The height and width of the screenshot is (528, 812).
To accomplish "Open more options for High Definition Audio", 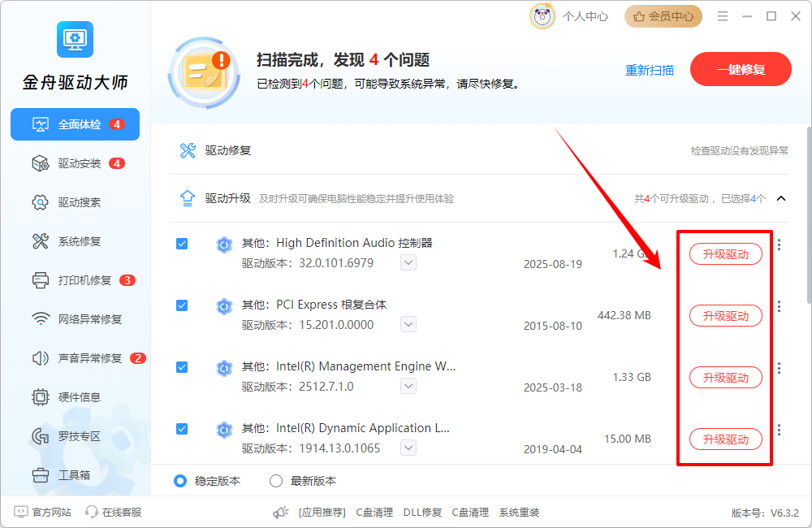I will (780, 245).
